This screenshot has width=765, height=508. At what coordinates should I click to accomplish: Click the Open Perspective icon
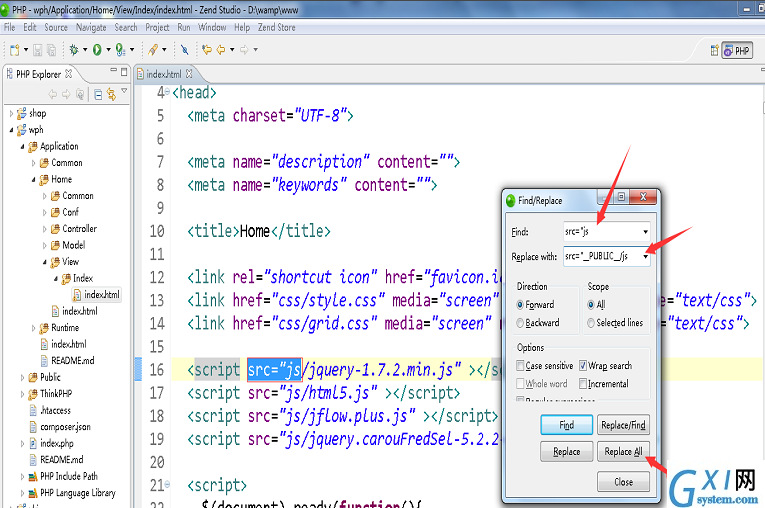714,50
